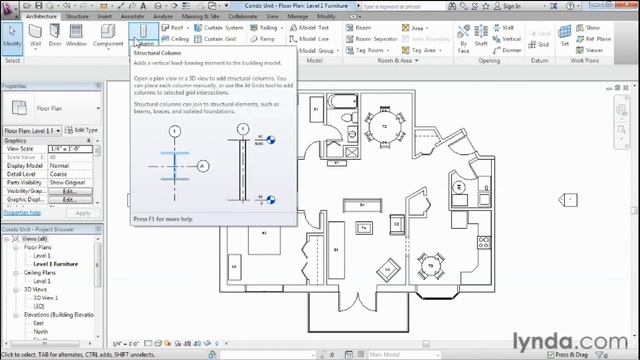Open the Set work plane tool
This screenshot has width=640, height=360.
coord(565,36)
